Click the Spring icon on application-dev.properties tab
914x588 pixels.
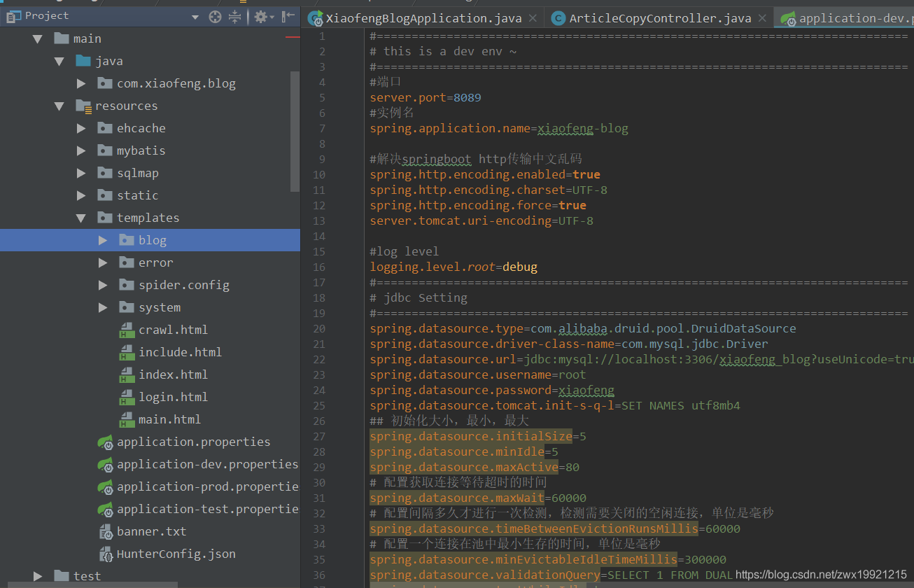789,18
